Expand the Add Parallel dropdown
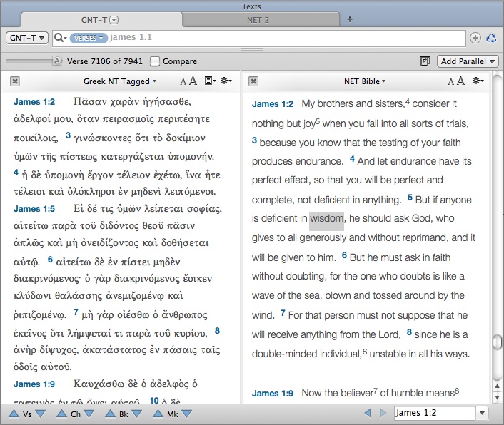This screenshot has height=425, width=504. pyautogui.click(x=468, y=61)
